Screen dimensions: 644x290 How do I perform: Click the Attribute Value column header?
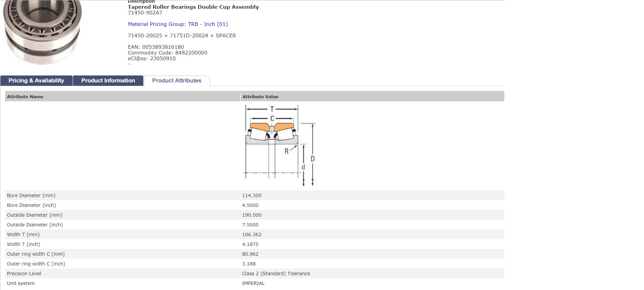coord(260,97)
